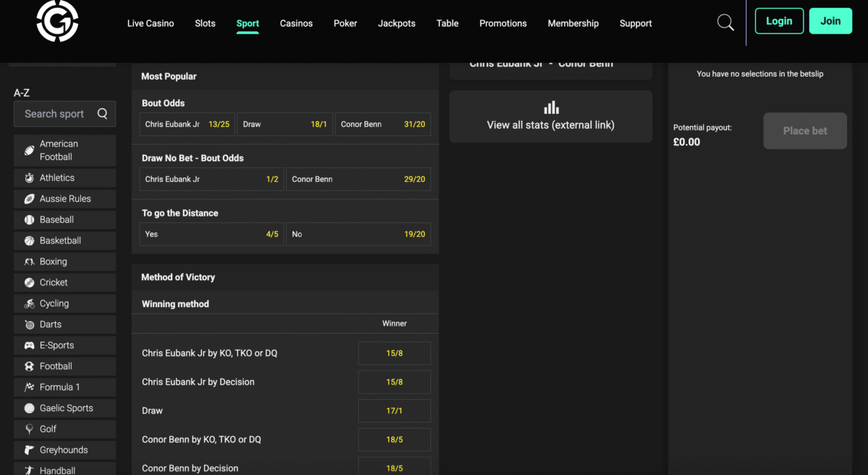Click the Search sport input field

pos(56,114)
